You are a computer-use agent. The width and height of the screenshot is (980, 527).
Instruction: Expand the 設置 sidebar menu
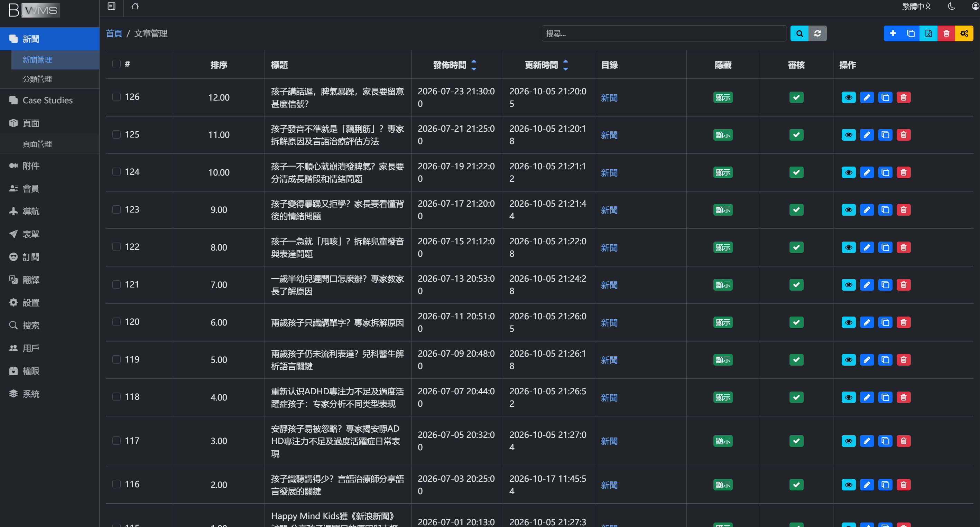(x=49, y=302)
